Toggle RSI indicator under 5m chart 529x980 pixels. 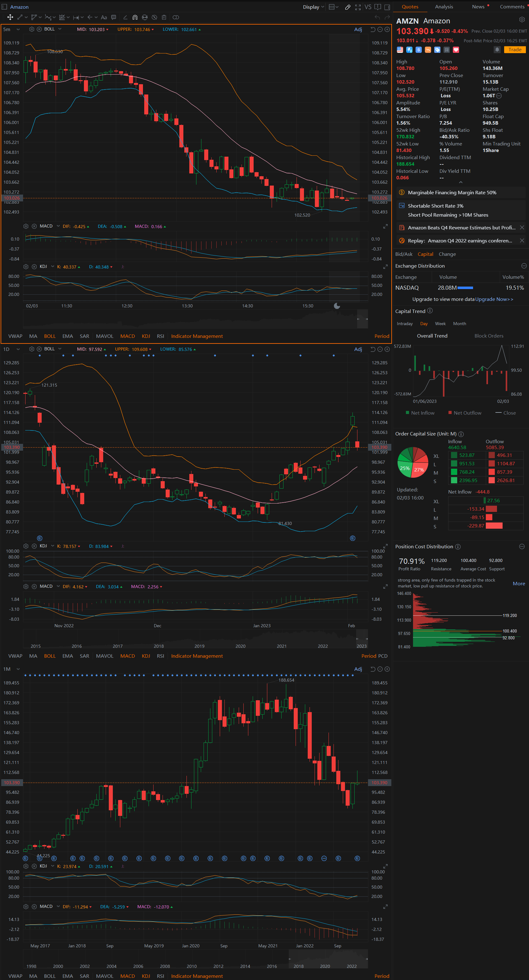pos(160,336)
